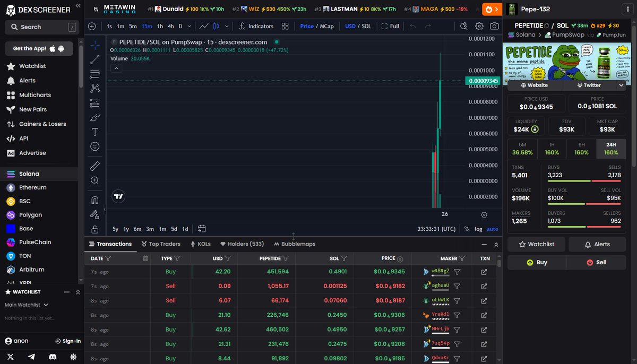
Task: Select the text annotation tool
Action: pos(94,132)
